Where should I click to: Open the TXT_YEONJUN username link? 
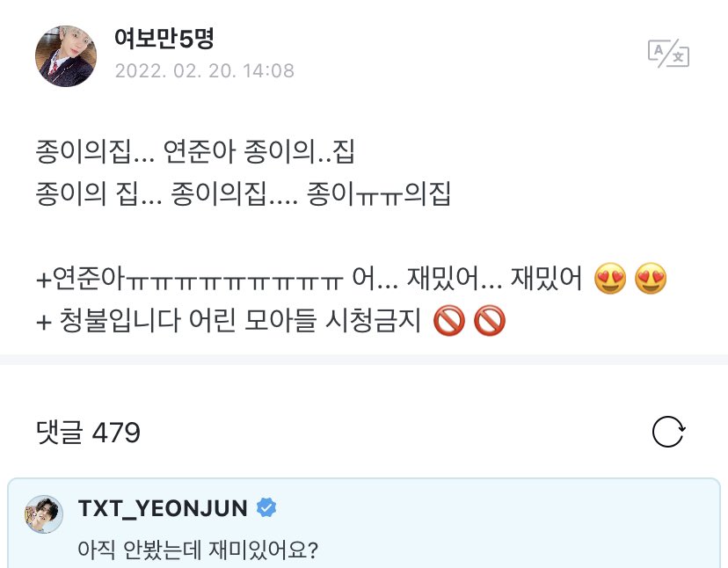(163, 508)
